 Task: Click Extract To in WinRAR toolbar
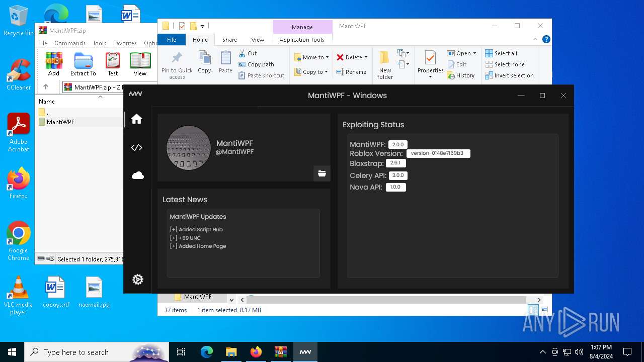(83, 64)
